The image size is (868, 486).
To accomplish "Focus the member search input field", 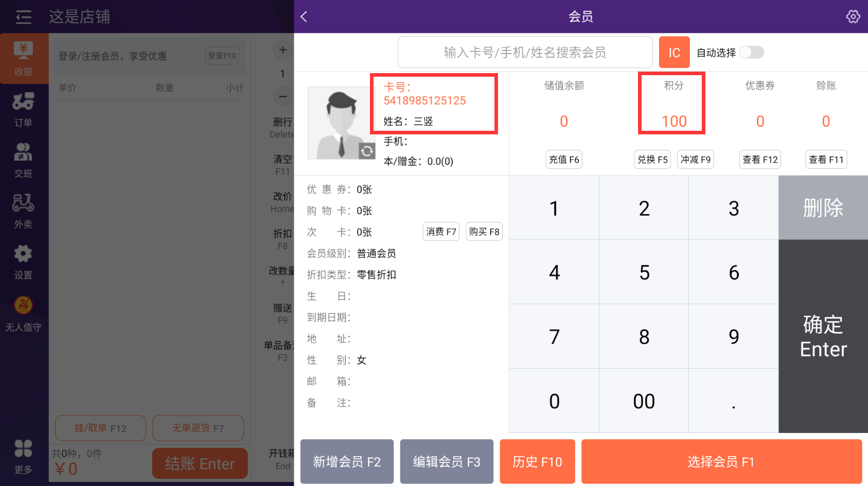I will pos(525,53).
